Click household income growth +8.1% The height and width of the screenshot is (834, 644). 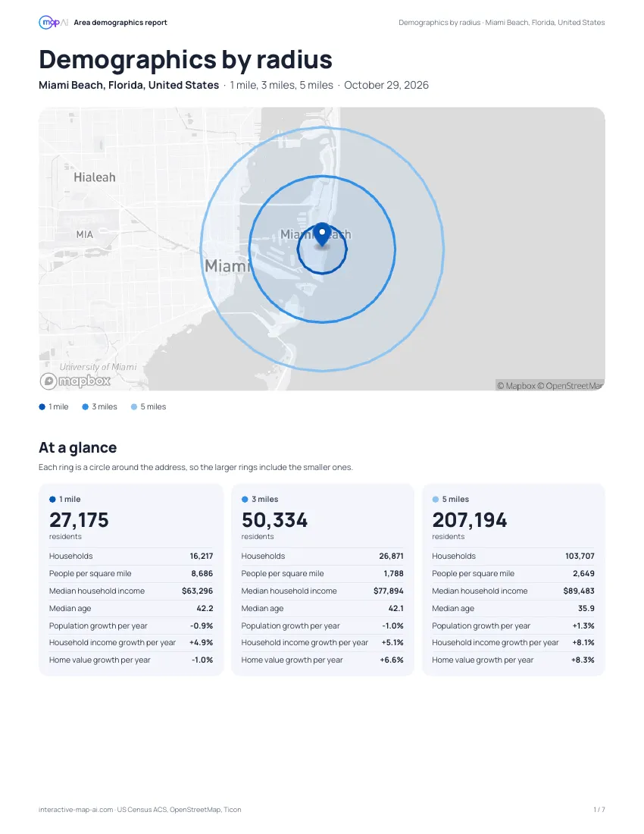[583, 642]
